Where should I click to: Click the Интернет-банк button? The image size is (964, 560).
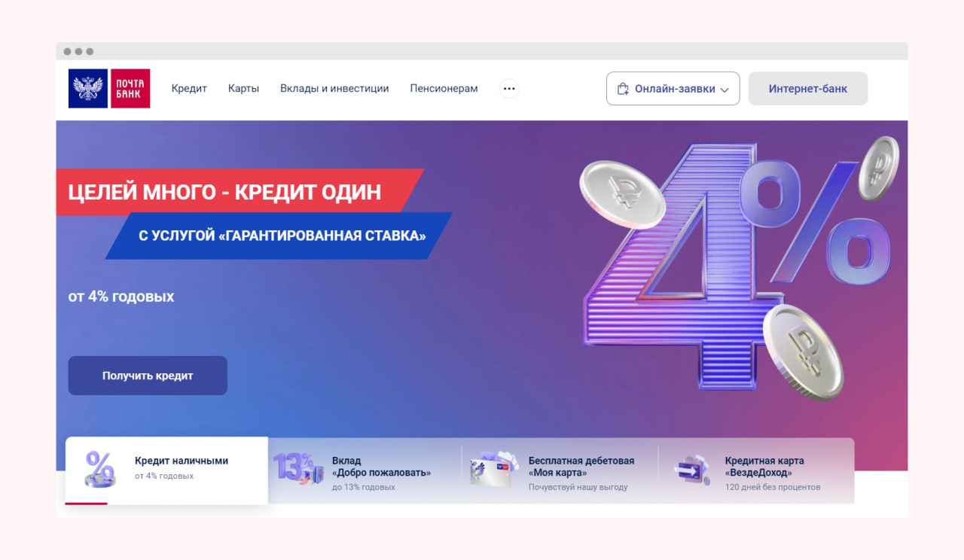[808, 89]
